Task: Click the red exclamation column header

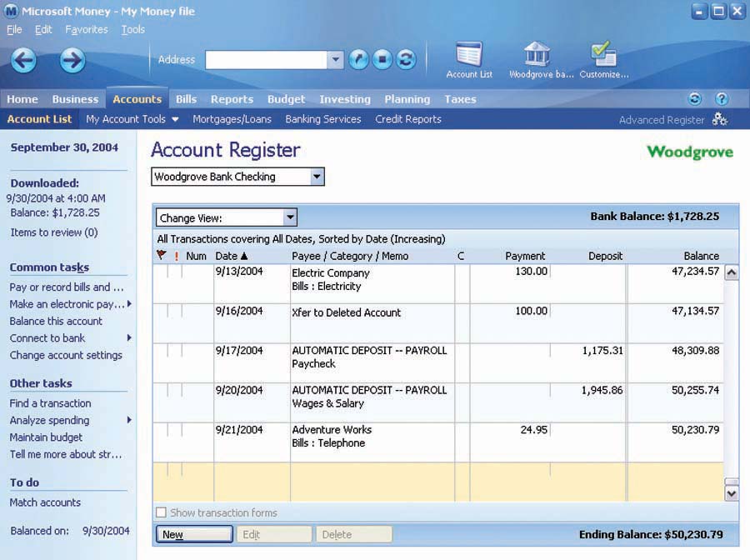Action: 177,257
